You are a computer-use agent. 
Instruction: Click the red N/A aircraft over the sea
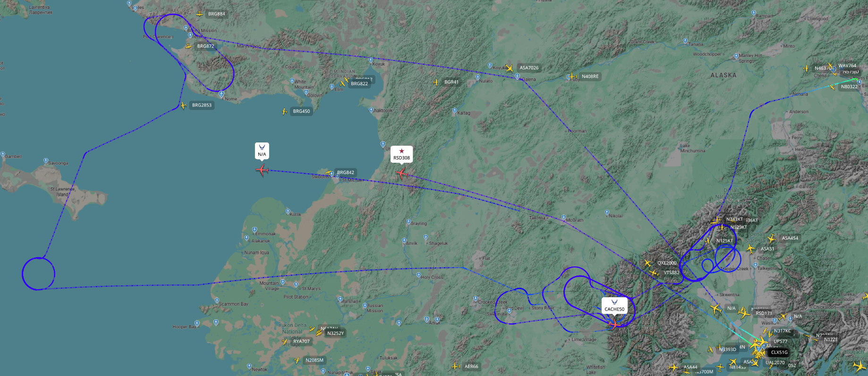(262, 169)
